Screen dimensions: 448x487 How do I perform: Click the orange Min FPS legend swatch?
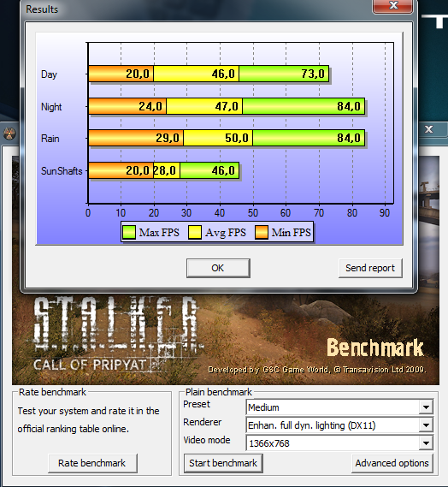click(262, 232)
